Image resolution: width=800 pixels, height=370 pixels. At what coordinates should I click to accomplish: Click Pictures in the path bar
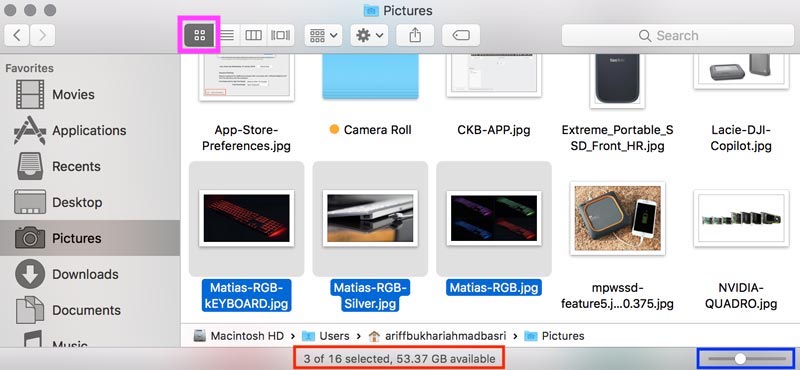pos(554,336)
